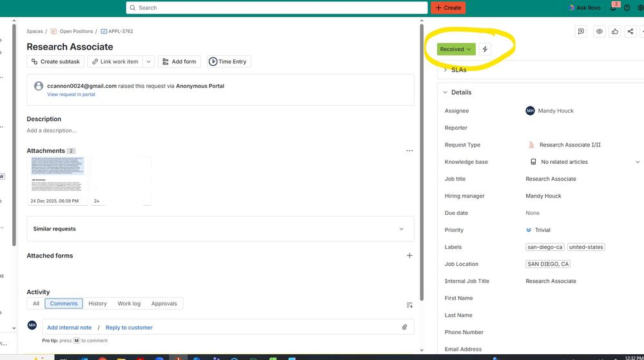The image size is (644, 360).
Task: Click the MH user avatar by comment box
Action: point(32,325)
